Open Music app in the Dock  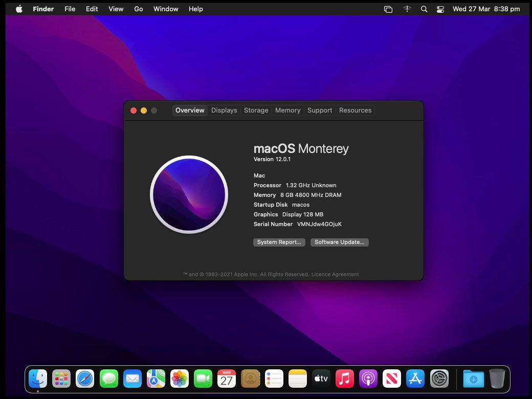(x=345, y=379)
